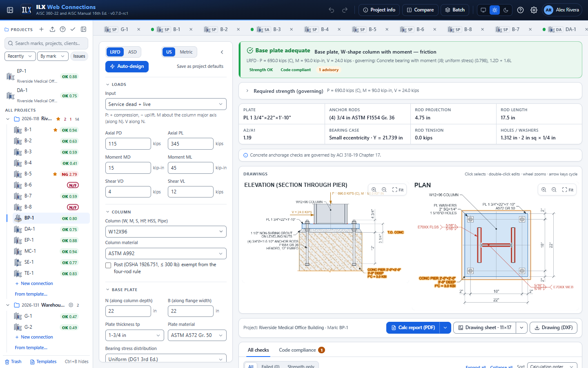Viewport: 588px width, 368px height.
Task: Switch units to US
Action: tap(169, 52)
